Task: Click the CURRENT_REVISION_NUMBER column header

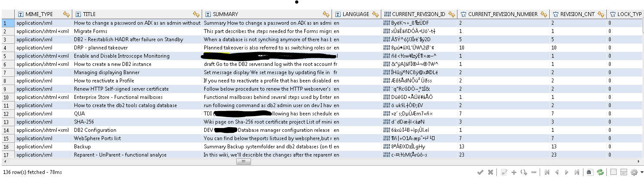Action: pyautogui.click(x=502, y=14)
